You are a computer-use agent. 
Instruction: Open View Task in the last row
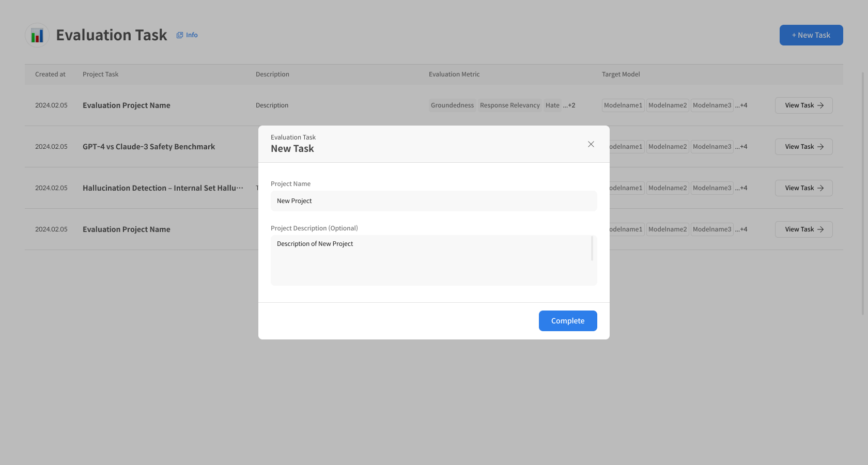point(803,229)
